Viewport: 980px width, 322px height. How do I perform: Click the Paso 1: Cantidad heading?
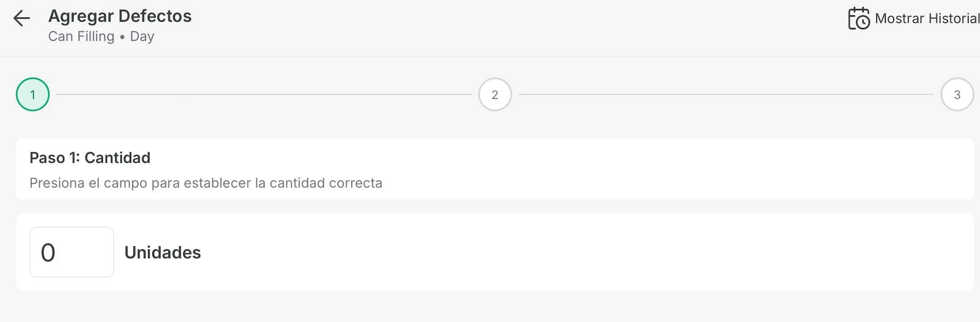[90, 158]
